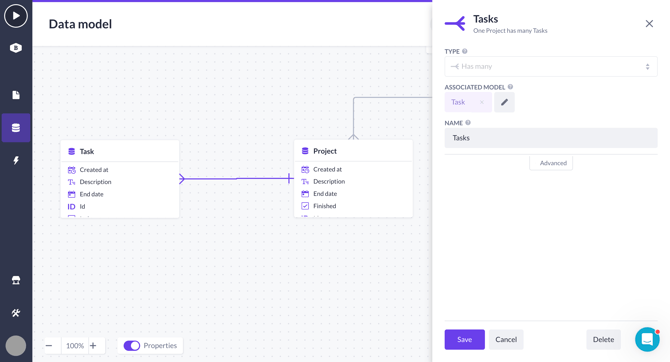670x362 pixels.
Task: Expand the Advanced section
Action: [551, 163]
